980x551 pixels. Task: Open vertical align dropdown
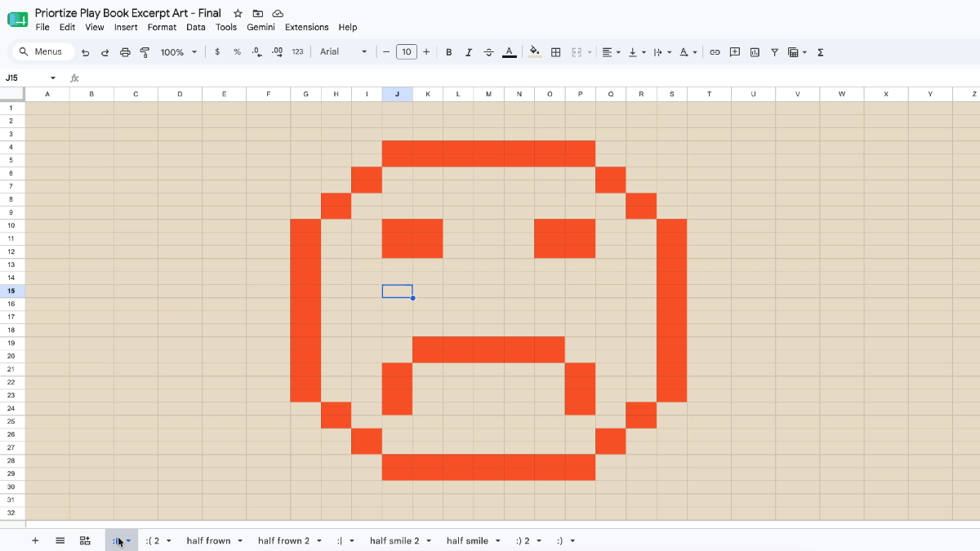coord(637,52)
